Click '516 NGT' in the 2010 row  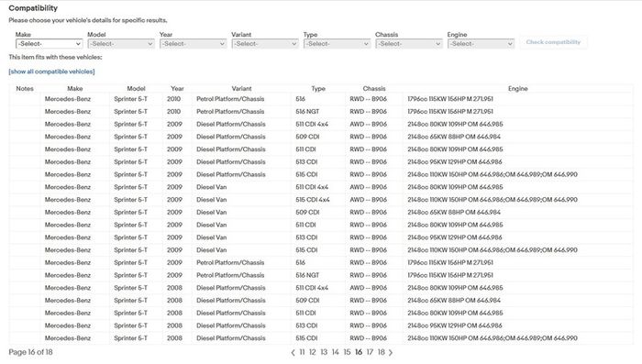(x=307, y=111)
